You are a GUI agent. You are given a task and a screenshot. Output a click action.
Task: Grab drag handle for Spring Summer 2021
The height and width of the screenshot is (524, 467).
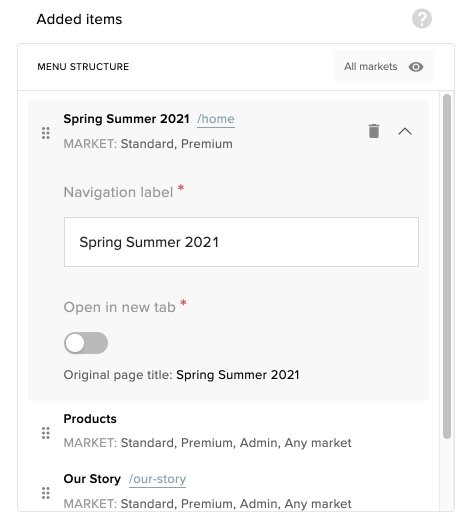point(46,133)
